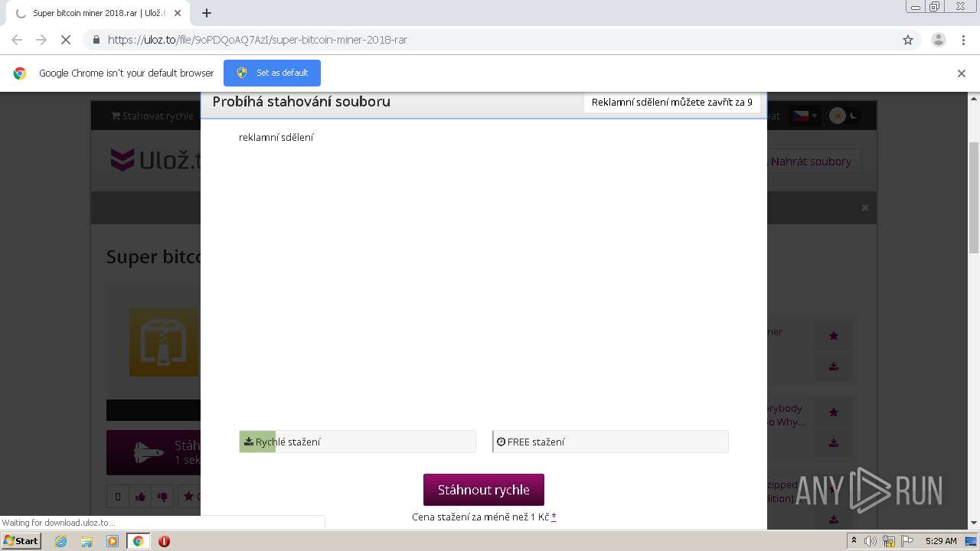Click the Probíhá stahování souboru heading
This screenshot has height=551, width=980.
302,102
